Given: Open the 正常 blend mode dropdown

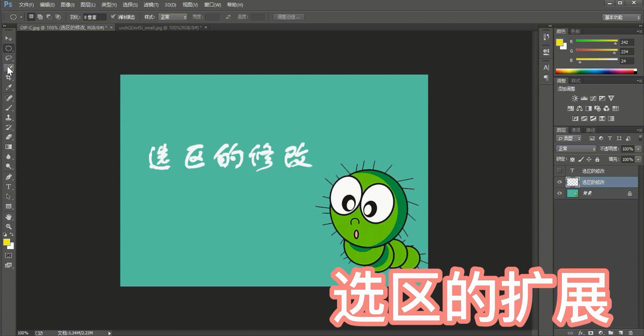Looking at the screenshot, I should pyautogui.click(x=576, y=149).
